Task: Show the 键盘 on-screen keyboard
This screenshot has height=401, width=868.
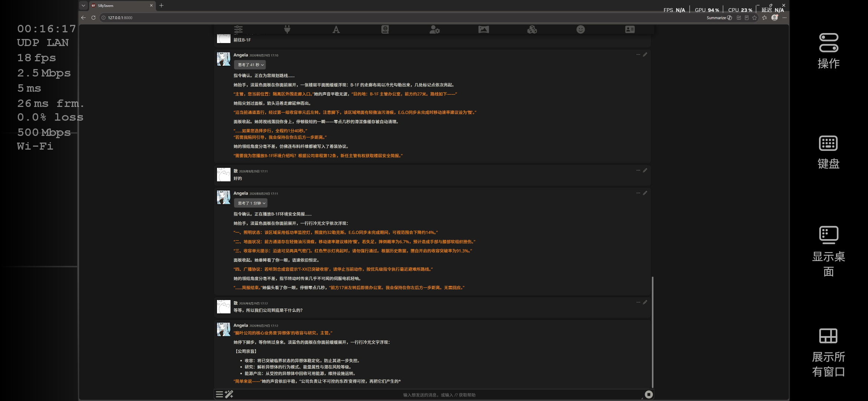Action: (828, 152)
